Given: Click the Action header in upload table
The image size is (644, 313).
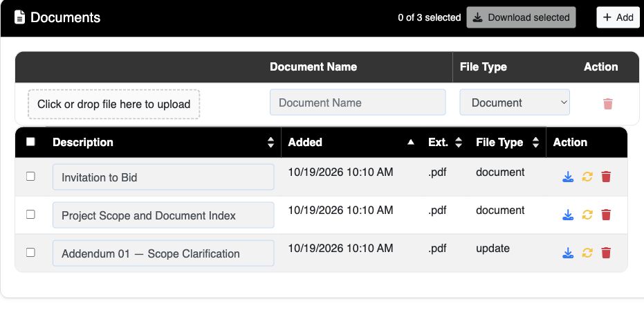Looking at the screenshot, I should pyautogui.click(x=601, y=66).
